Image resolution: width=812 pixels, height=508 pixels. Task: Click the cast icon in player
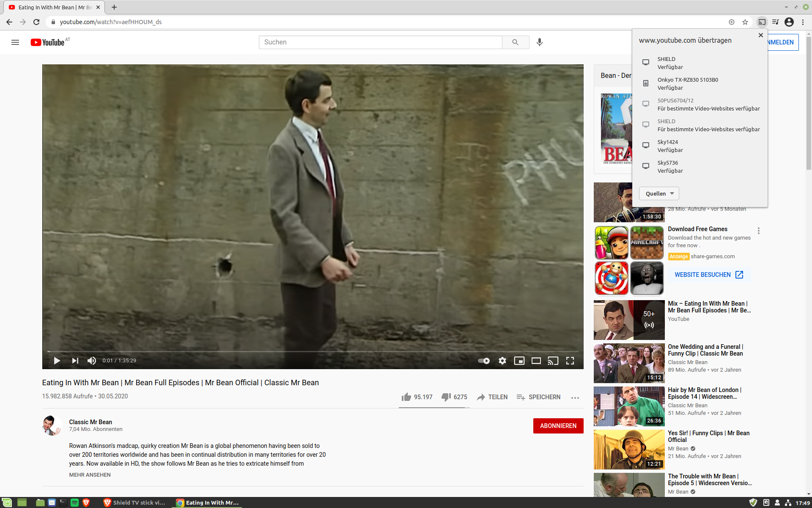tap(553, 361)
